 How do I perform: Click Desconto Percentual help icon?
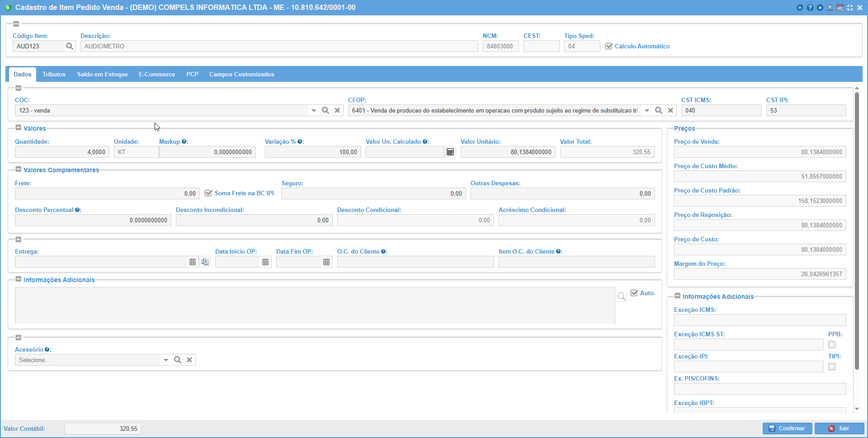[77, 210]
